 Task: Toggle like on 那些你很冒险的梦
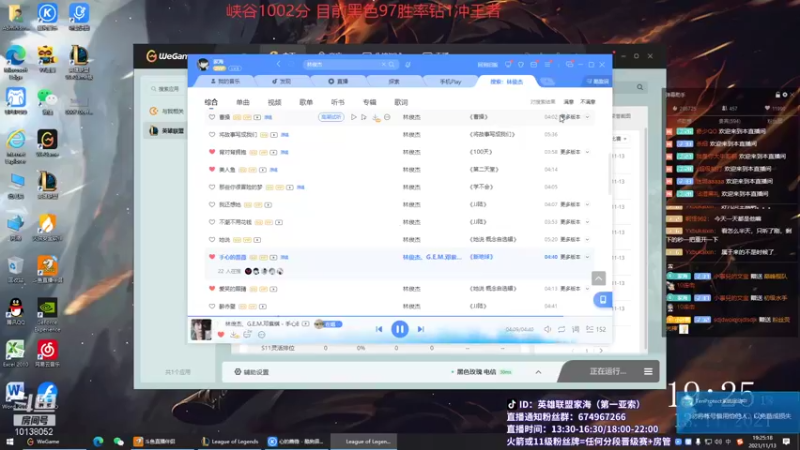(212, 187)
